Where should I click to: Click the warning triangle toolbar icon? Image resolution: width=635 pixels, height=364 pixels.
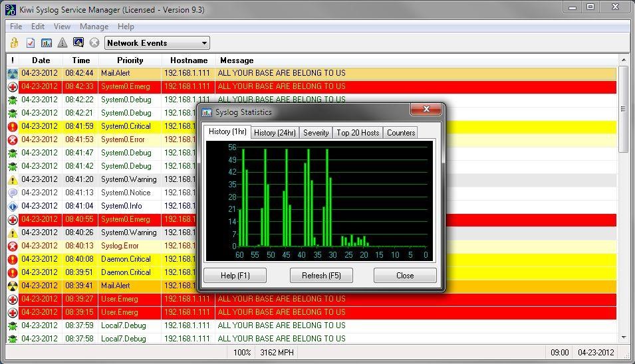tap(63, 43)
